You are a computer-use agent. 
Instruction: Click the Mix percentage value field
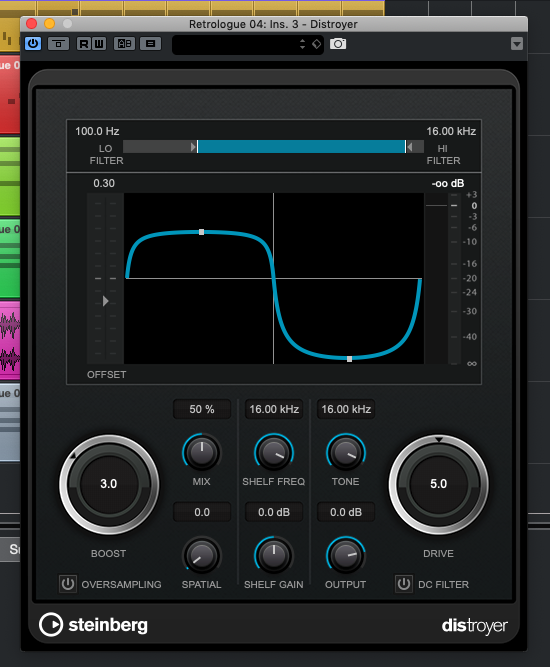point(202,409)
